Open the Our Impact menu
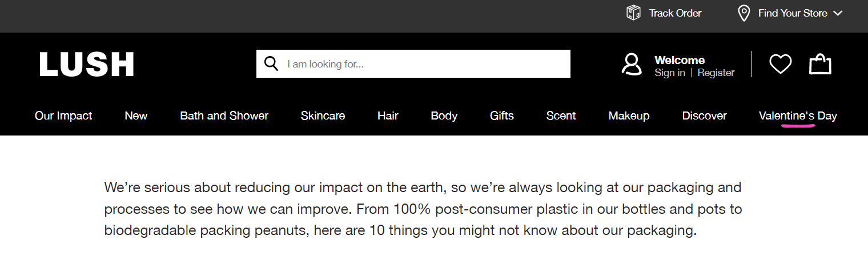Screen dimensions: 868x259 [x=63, y=115]
